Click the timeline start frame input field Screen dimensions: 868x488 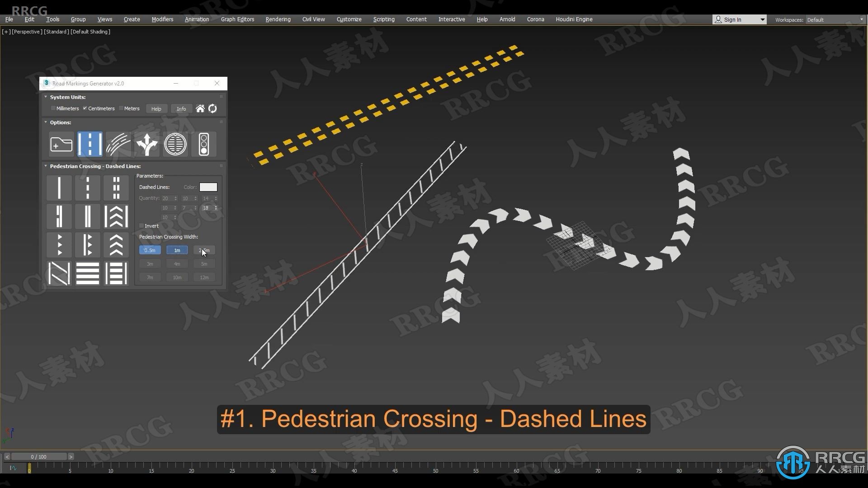click(x=38, y=456)
